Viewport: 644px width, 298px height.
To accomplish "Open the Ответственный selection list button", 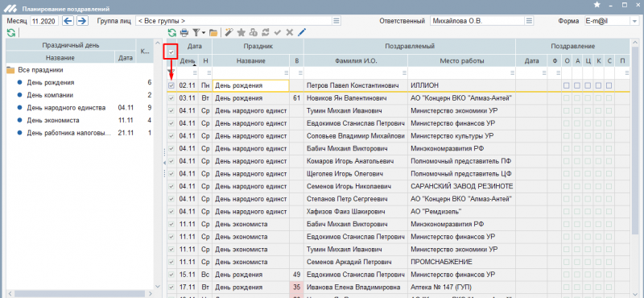I will click(x=529, y=21).
